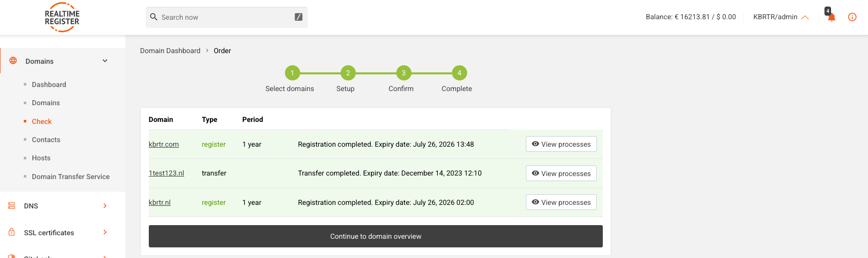Open the KBRTR/admin account dropdown
The height and width of the screenshot is (258, 868).
[781, 17]
